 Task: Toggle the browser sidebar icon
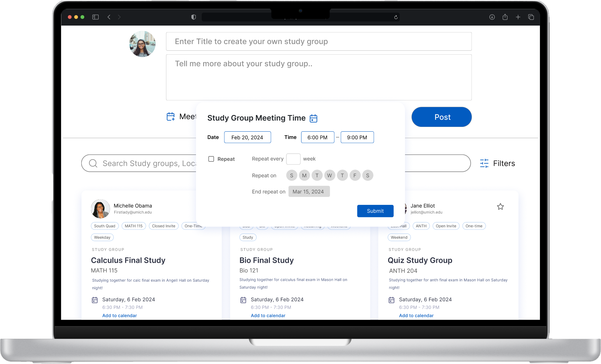[x=95, y=17]
